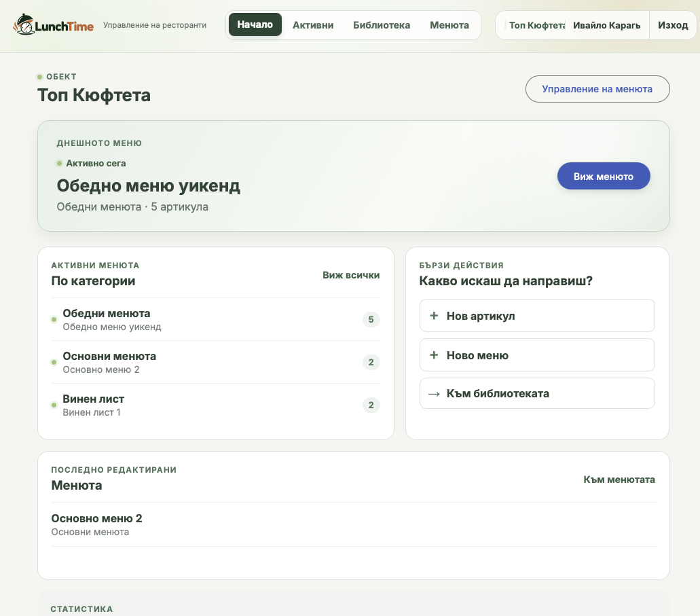This screenshot has width=700, height=616.
Task: Click the count badge 2 for Основни менюта
Action: (371, 362)
